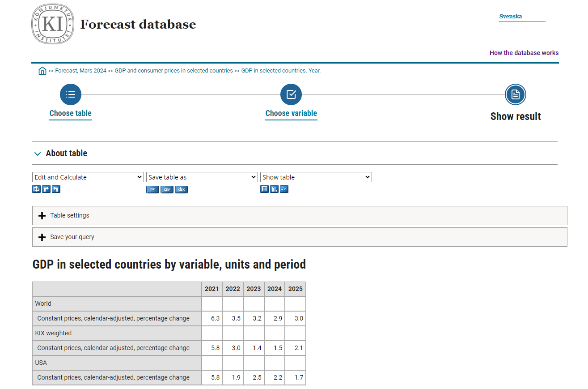Expand the Table settings panel
Screen dimensions: 588x389
point(42,215)
